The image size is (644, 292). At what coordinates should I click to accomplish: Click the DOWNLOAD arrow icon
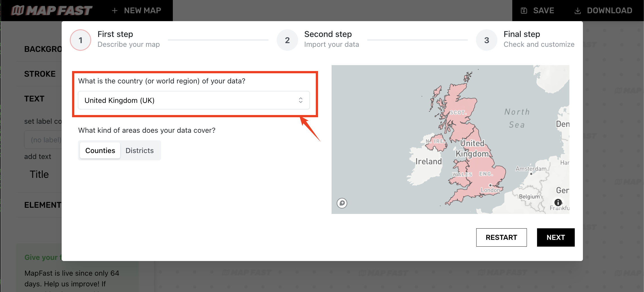tap(578, 11)
